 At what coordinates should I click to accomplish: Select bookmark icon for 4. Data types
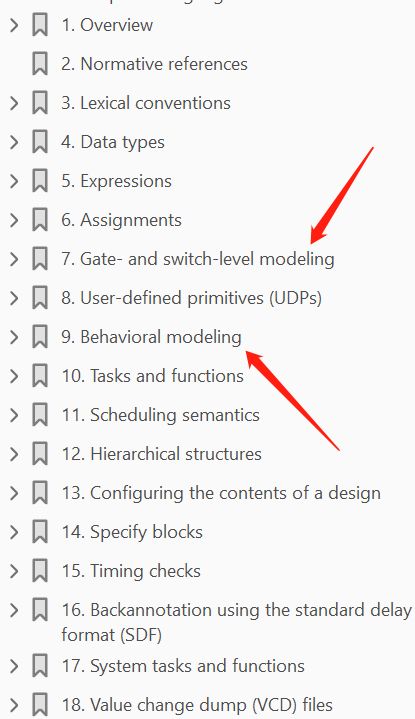tap(40, 142)
